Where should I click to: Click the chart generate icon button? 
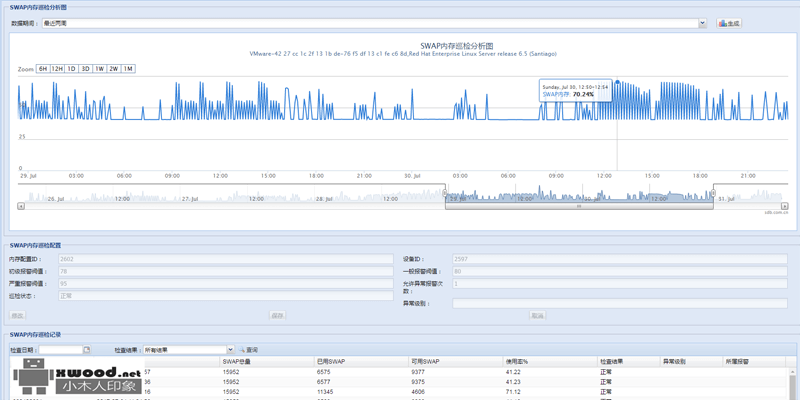(x=729, y=23)
